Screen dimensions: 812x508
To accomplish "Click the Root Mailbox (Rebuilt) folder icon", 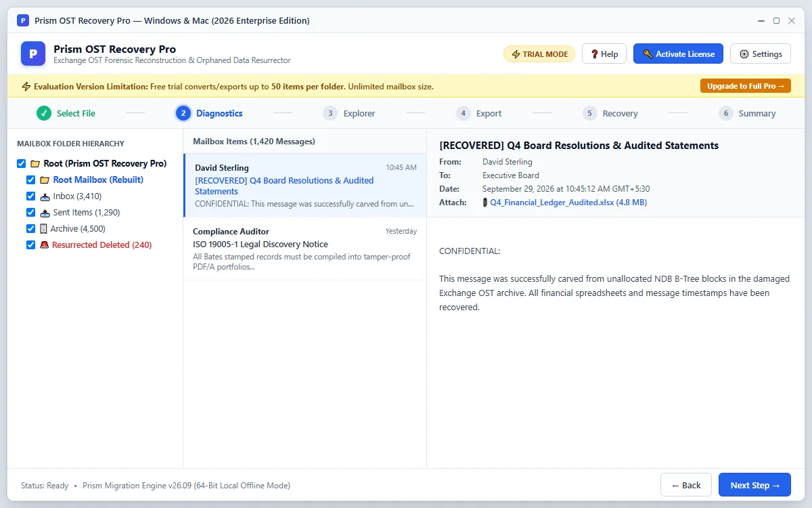I will pos(45,180).
